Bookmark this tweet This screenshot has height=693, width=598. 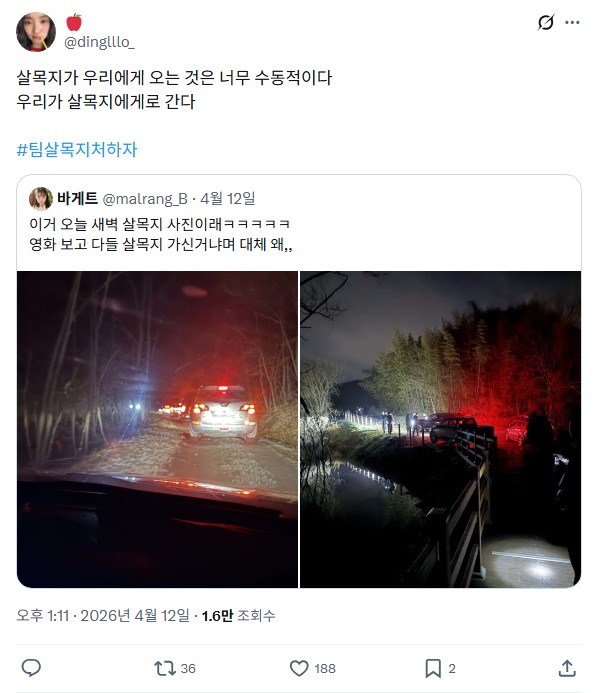tap(440, 668)
